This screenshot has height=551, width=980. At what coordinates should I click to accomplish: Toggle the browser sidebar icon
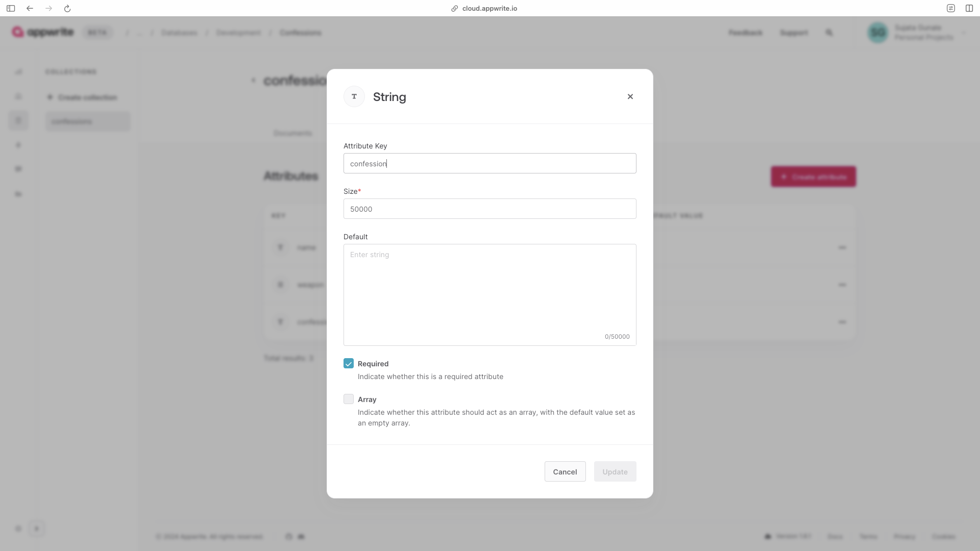tap(11, 8)
